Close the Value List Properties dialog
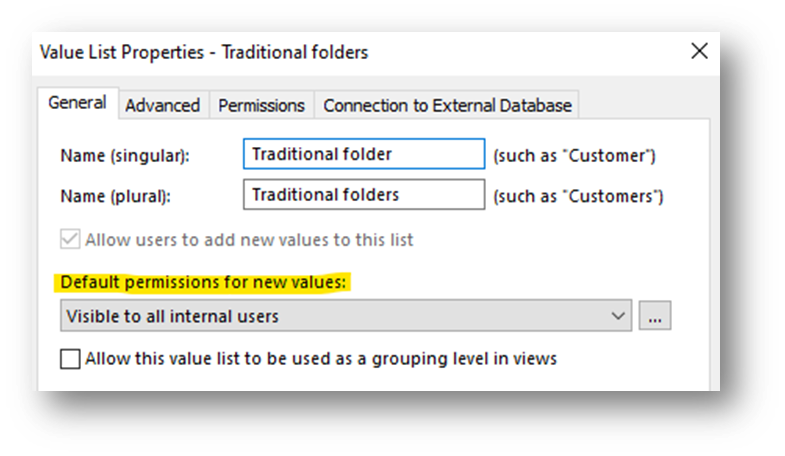Image resolution: width=785 pixels, height=456 pixels. pos(700,51)
